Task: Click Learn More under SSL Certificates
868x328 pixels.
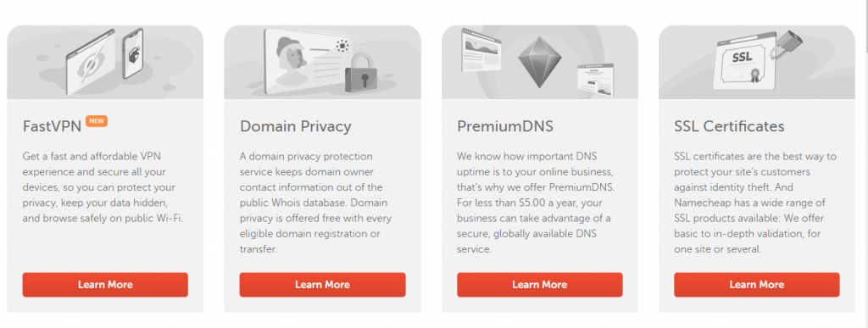Action: point(757,284)
